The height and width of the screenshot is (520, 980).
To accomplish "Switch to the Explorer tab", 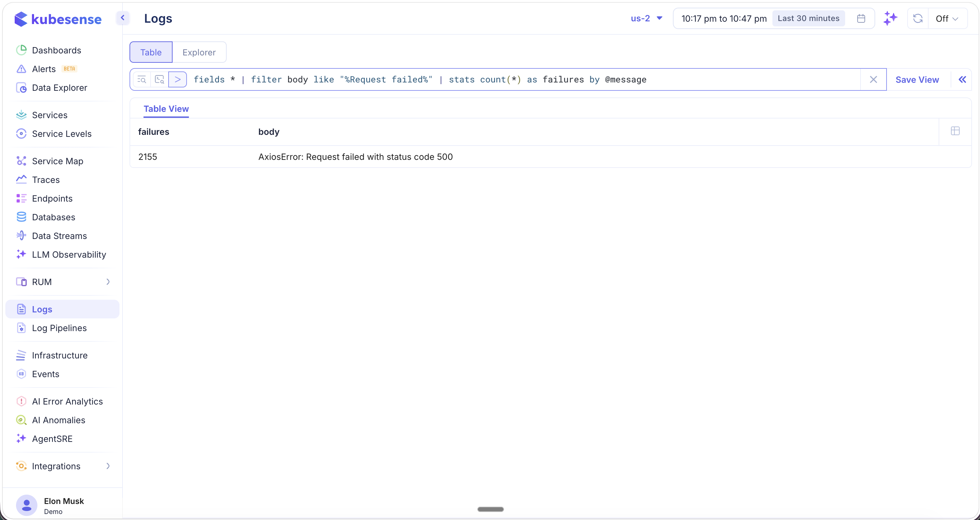I will pos(199,52).
